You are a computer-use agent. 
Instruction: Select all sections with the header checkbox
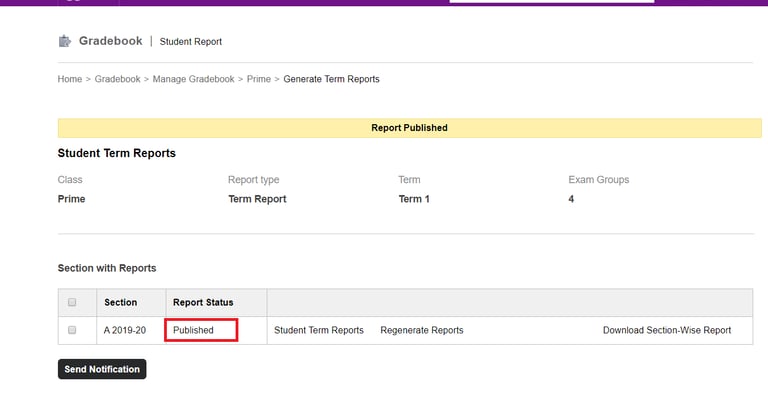(72, 302)
